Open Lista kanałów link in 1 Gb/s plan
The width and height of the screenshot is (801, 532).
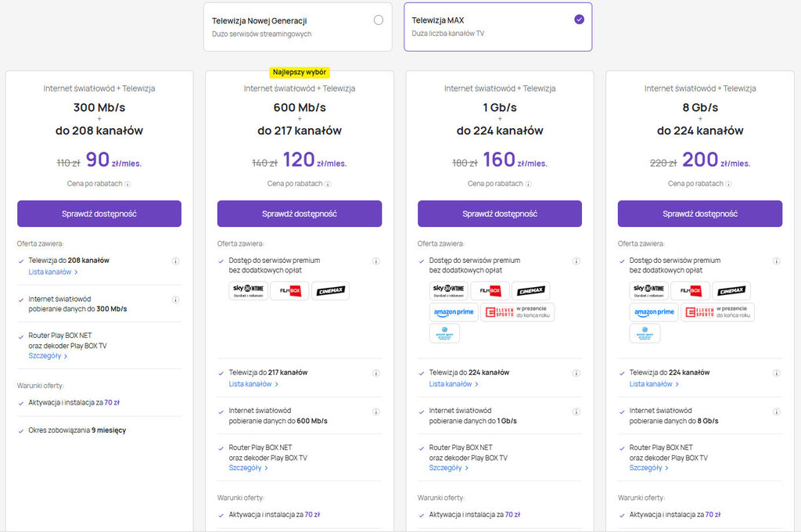[454, 384]
